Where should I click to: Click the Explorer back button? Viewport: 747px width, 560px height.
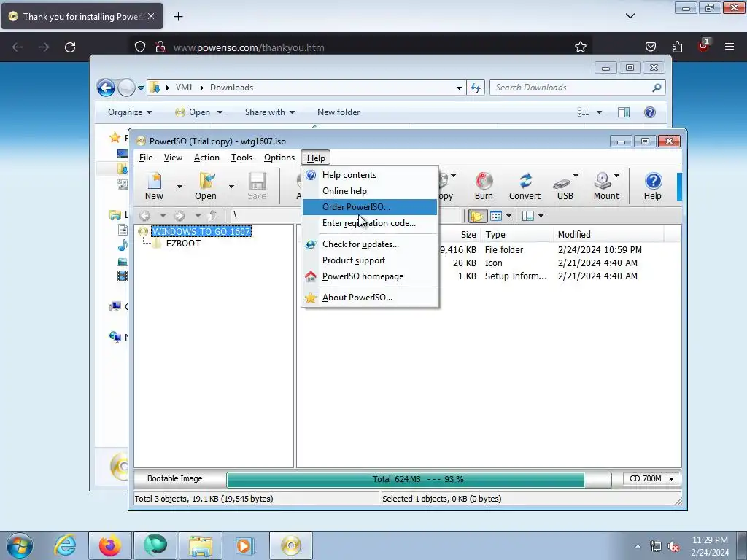coord(106,87)
